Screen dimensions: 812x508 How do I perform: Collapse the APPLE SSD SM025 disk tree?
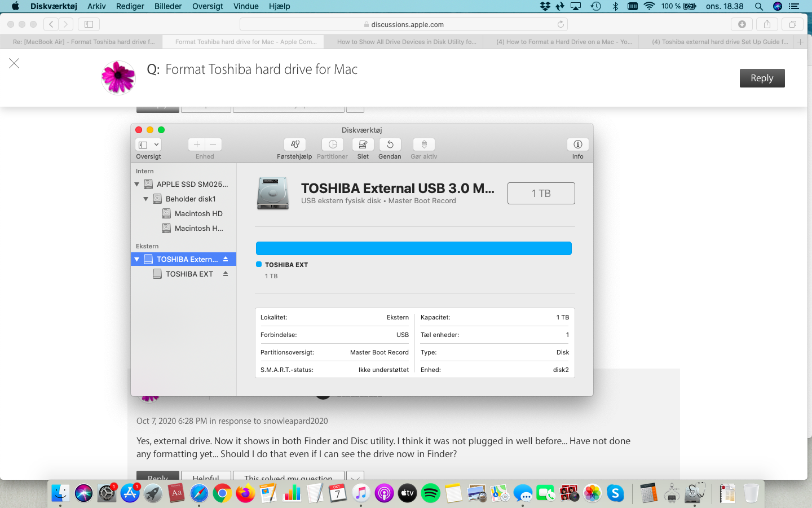137,184
